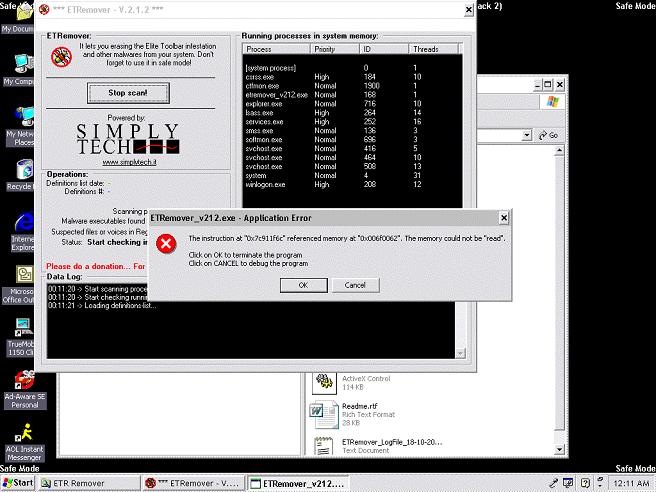
Task: Expand the Explorer address bar dropdown
Action: 527,135
